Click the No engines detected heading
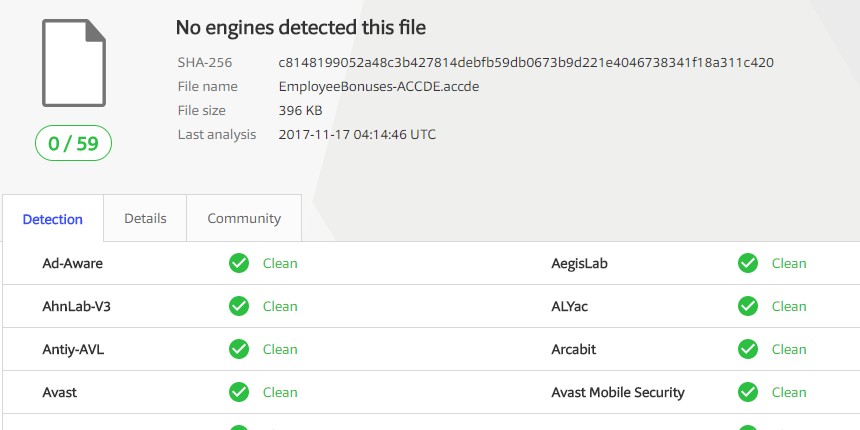The image size is (860, 430). coord(301,27)
